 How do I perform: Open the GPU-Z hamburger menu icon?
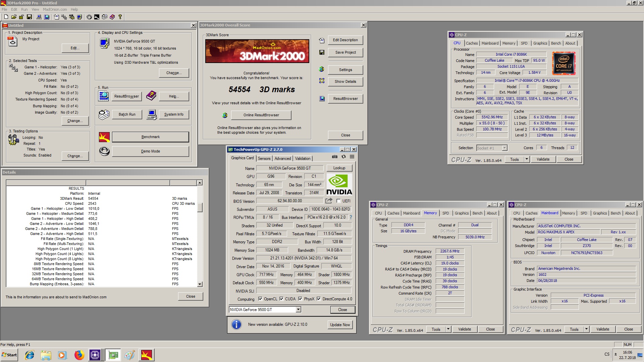click(352, 157)
